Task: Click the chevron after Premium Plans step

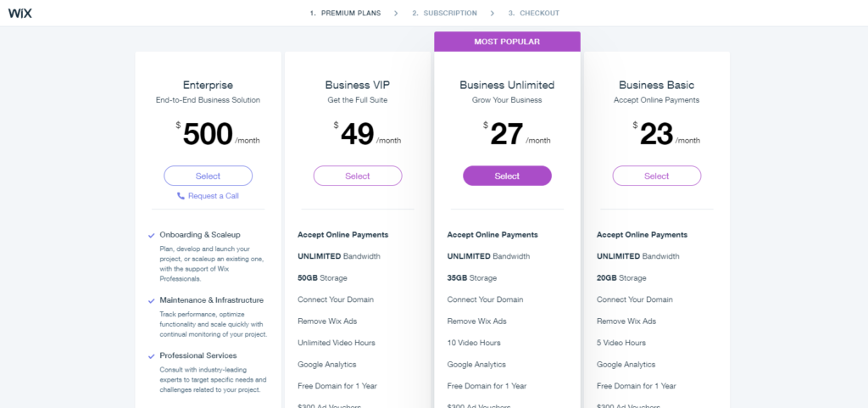Action: (396, 14)
